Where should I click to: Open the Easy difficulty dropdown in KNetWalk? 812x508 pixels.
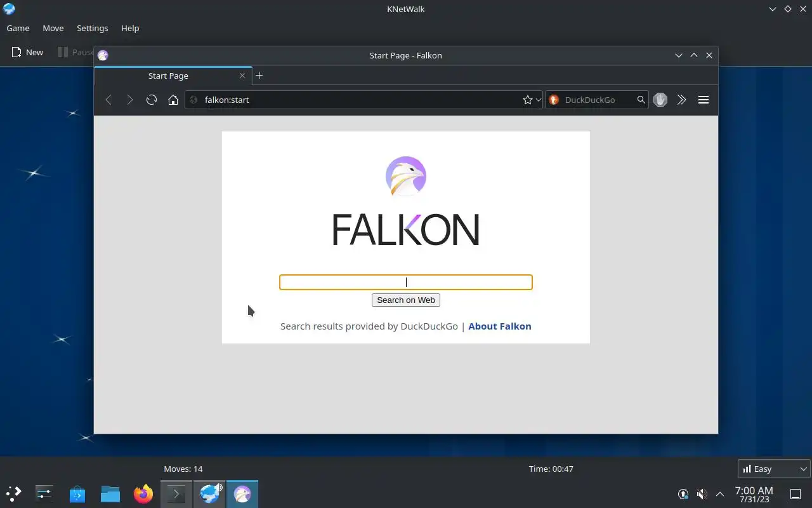(x=774, y=469)
